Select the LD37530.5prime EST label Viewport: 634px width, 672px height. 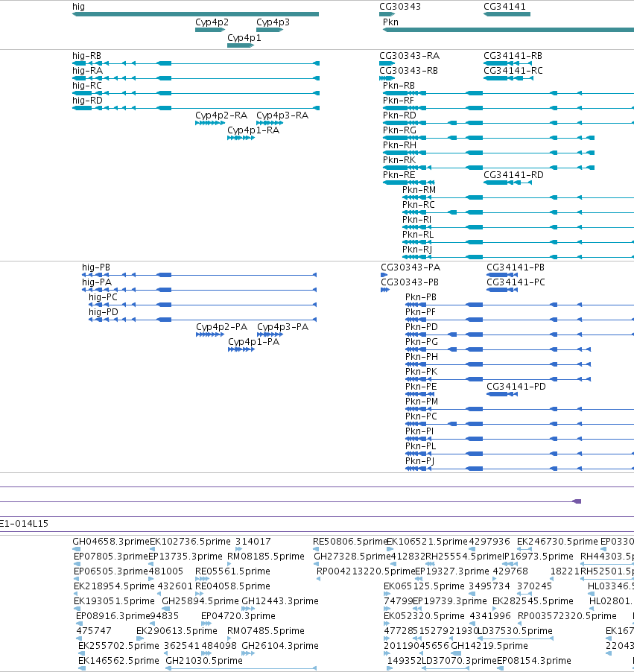[x=515, y=631]
